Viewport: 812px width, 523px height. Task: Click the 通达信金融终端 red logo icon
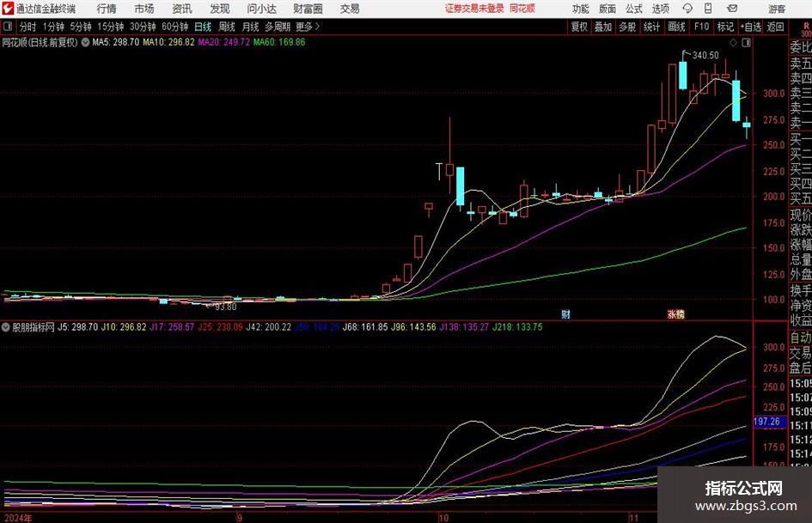[x=8, y=9]
